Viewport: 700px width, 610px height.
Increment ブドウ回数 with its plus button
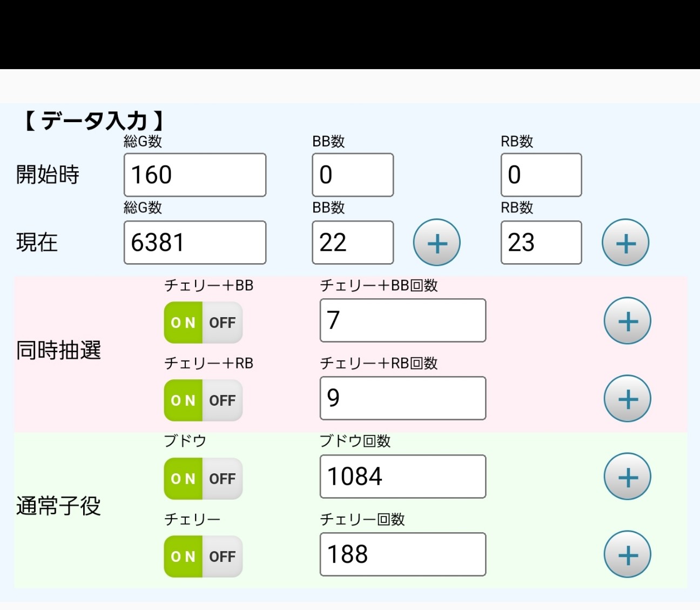pos(627,476)
